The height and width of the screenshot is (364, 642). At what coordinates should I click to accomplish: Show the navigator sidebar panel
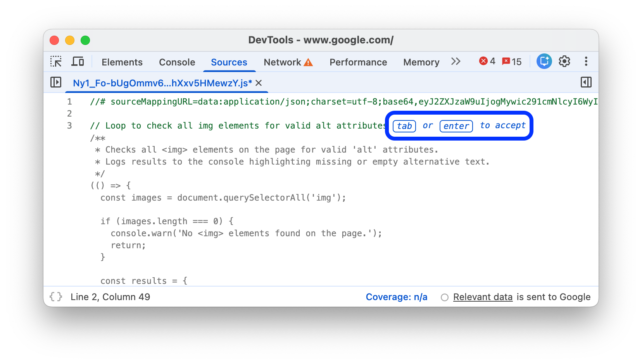point(55,82)
